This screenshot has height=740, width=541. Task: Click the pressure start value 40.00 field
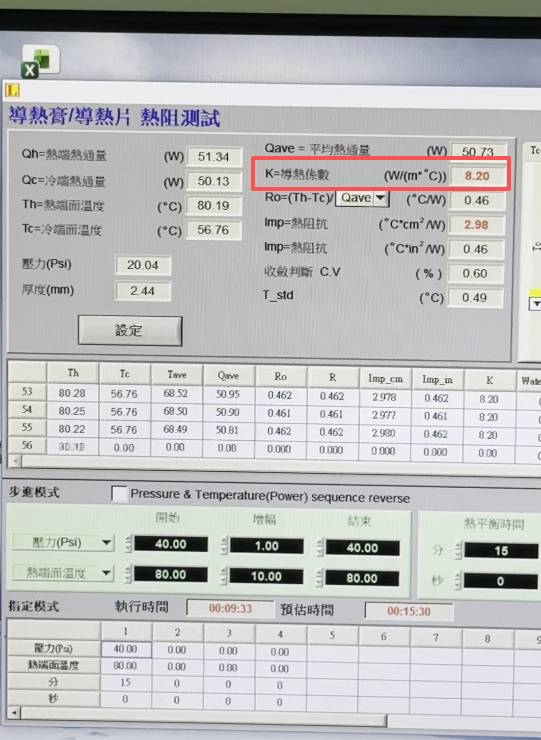171,544
